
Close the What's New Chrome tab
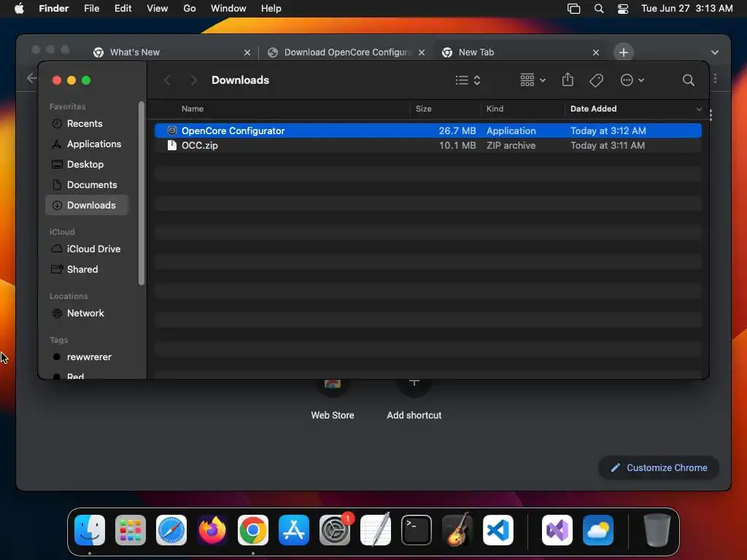[247, 52]
